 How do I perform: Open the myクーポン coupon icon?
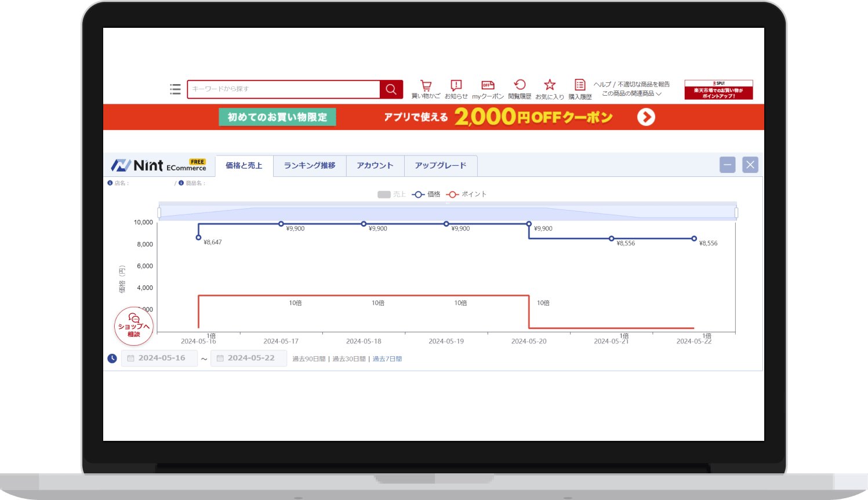[488, 89]
